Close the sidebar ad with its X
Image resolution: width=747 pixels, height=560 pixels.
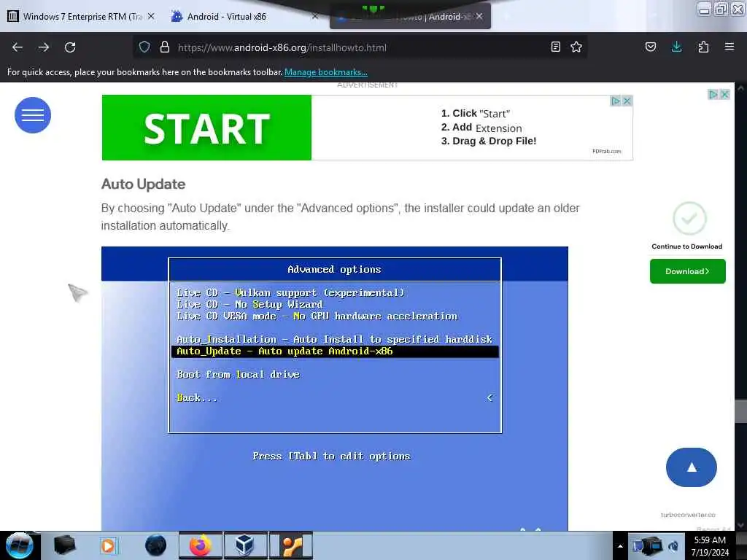pyautogui.click(x=724, y=94)
